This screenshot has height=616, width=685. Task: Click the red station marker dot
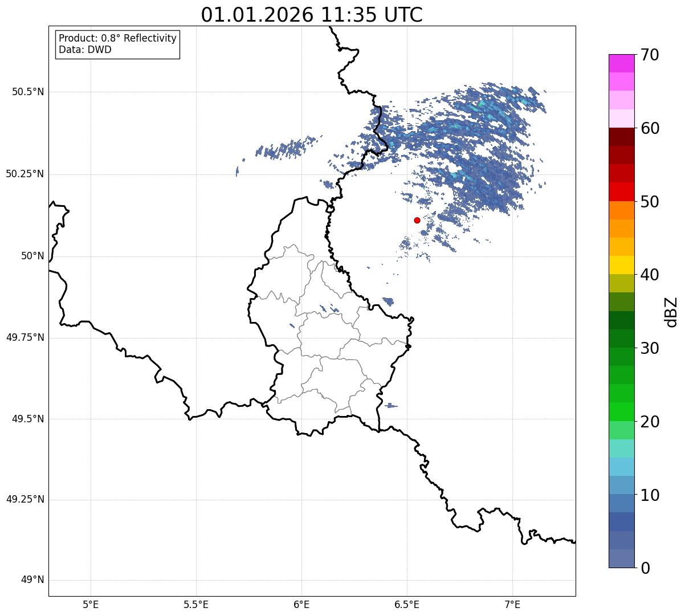[x=417, y=220]
